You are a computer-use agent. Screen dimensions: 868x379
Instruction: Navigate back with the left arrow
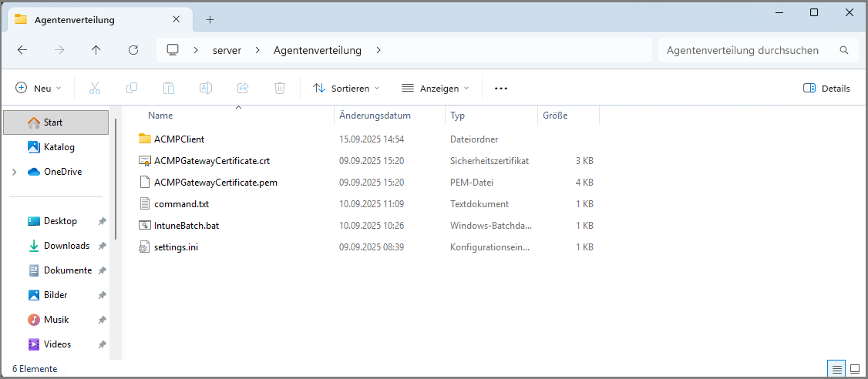pos(22,50)
